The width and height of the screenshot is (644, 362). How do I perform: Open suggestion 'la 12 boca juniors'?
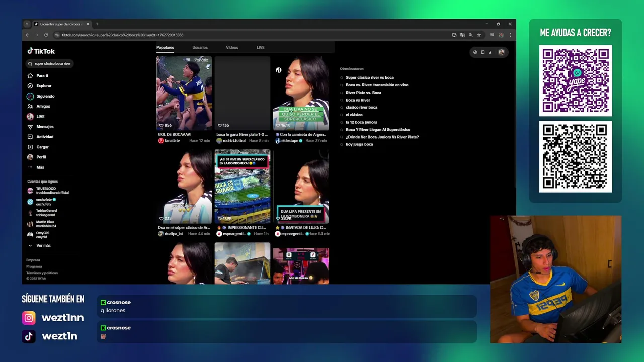[x=361, y=122]
